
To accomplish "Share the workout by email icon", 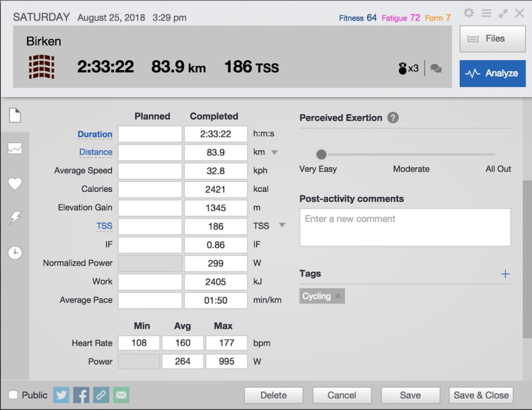I will pos(121,395).
